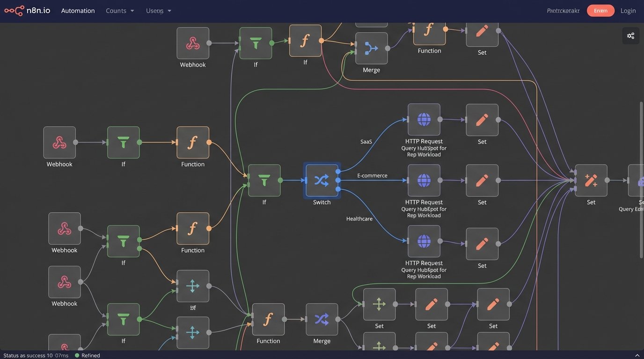Click the n8n logo icon

(x=14, y=10)
